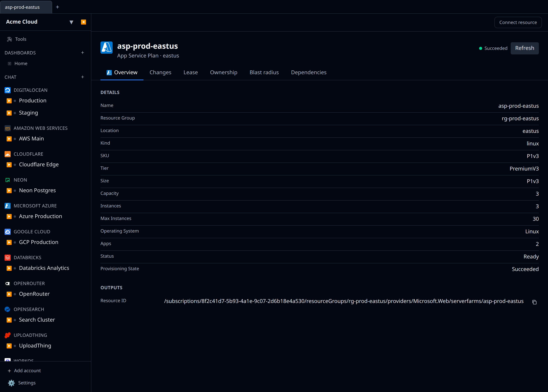The width and height of the screenshot is (548, 392).
Task: Open the Ownership tab
Action: (224, 73)
